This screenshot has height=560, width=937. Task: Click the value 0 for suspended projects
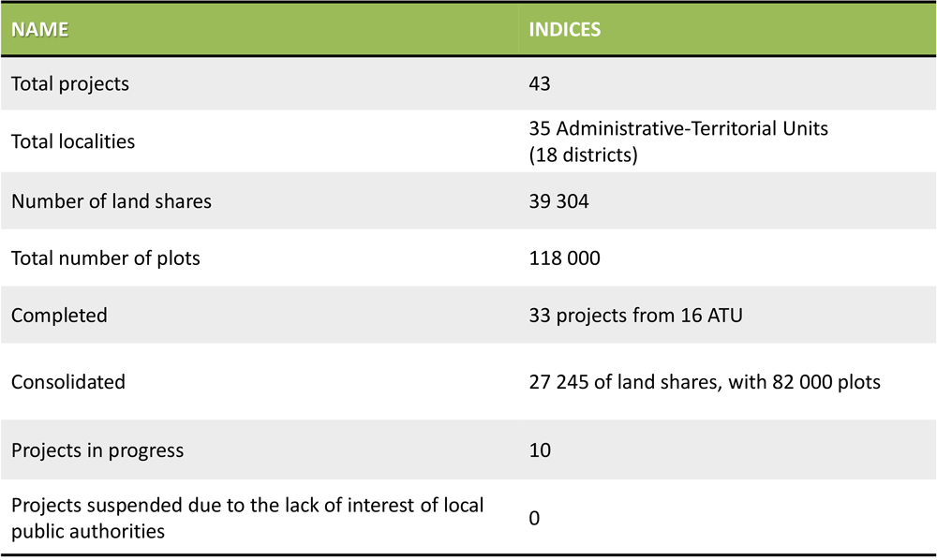[534, 518]
